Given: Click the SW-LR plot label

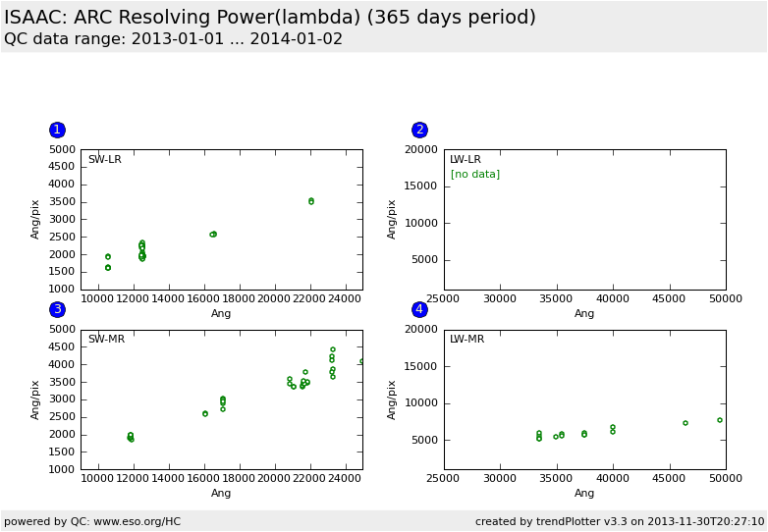Looking at the screenshot, I should [x=105, y=160].
